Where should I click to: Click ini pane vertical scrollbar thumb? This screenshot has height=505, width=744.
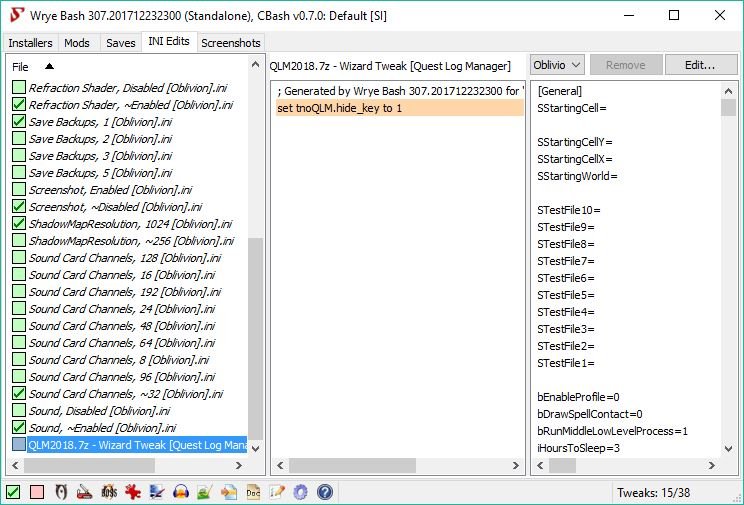[728, 108]
